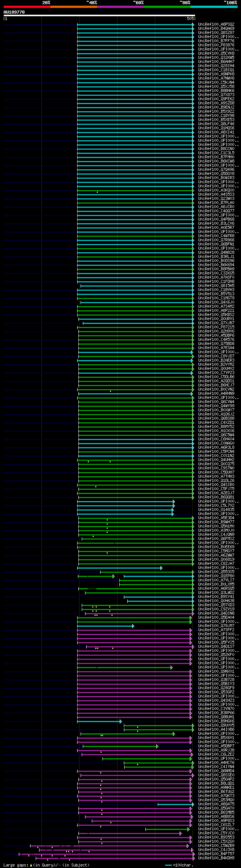Select the label UniRef100_Q5FVI5
Viewport: 241px width, 868px height.
pos(216,643)
